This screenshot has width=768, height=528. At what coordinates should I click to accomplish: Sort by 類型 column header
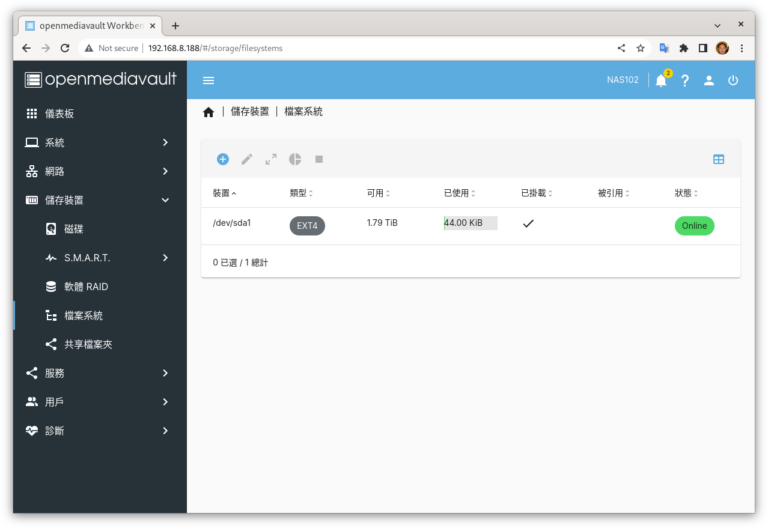[x=301, y=193]
